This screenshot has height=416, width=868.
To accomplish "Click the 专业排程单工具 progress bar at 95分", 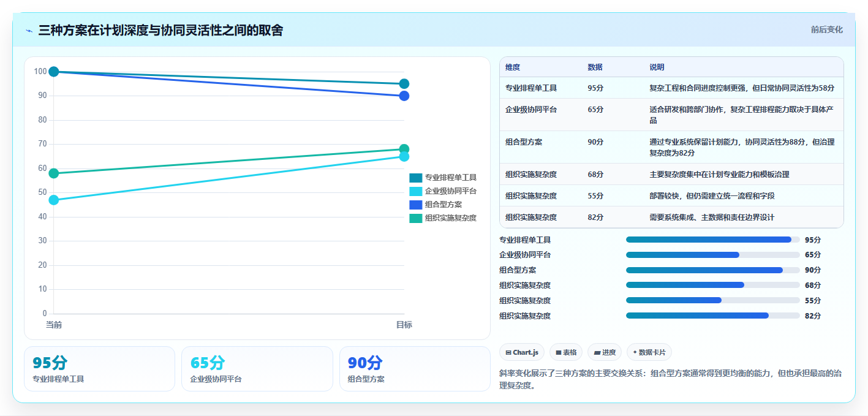I will (x=713, y=240).
